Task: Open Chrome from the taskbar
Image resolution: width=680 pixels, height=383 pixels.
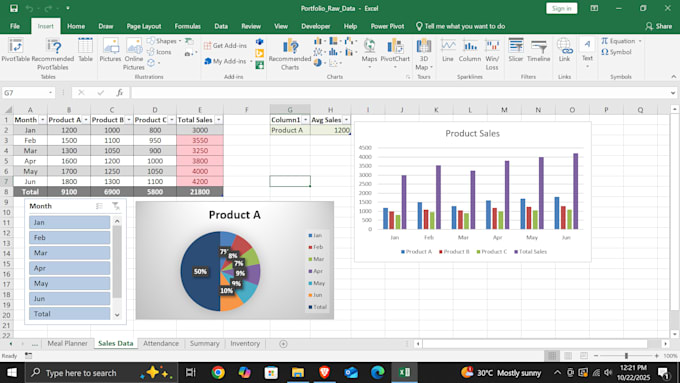Action: click(218, 372)
